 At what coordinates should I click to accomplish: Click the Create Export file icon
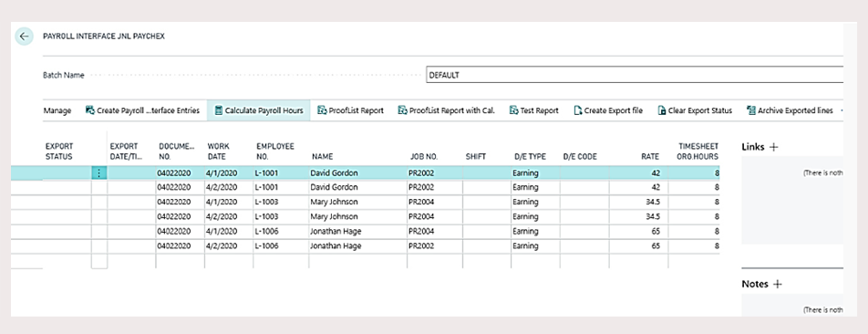578,110
